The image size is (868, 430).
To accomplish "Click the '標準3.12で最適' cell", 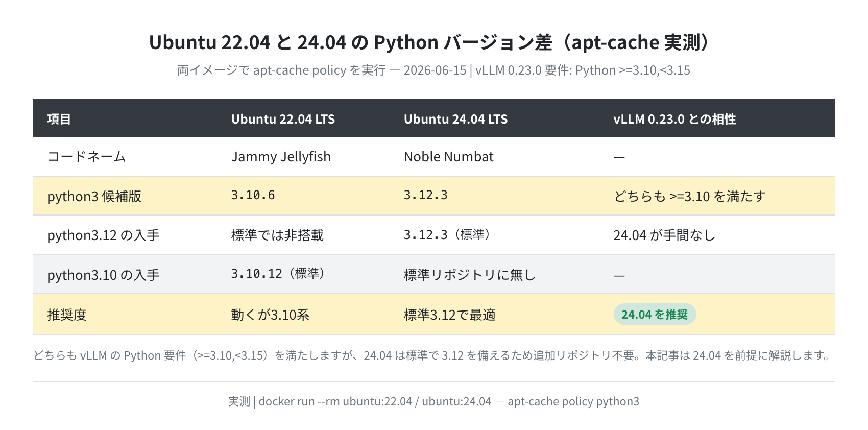I will [450, 315].
